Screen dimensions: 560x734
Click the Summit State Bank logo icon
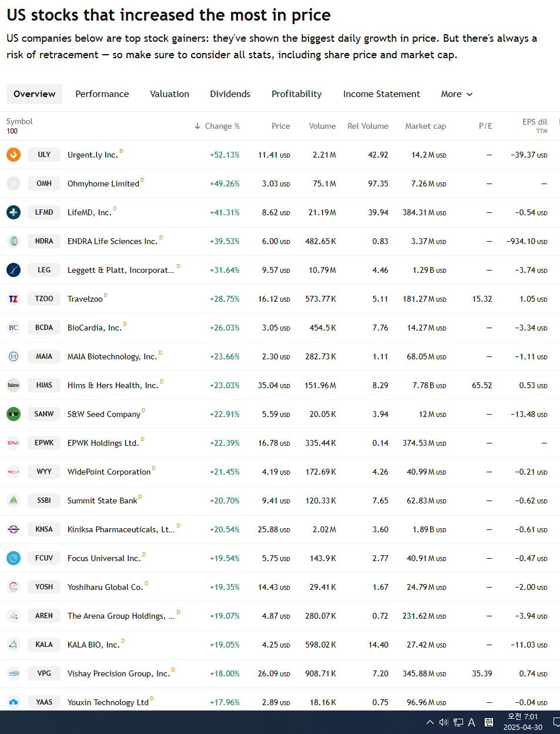pyautogui.click(x=14, y=501)
